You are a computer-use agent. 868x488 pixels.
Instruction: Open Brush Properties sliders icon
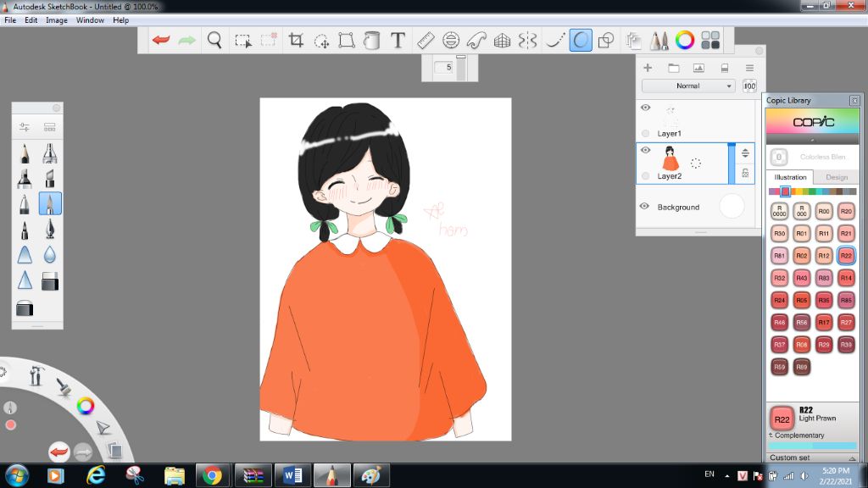coord(25,127)
